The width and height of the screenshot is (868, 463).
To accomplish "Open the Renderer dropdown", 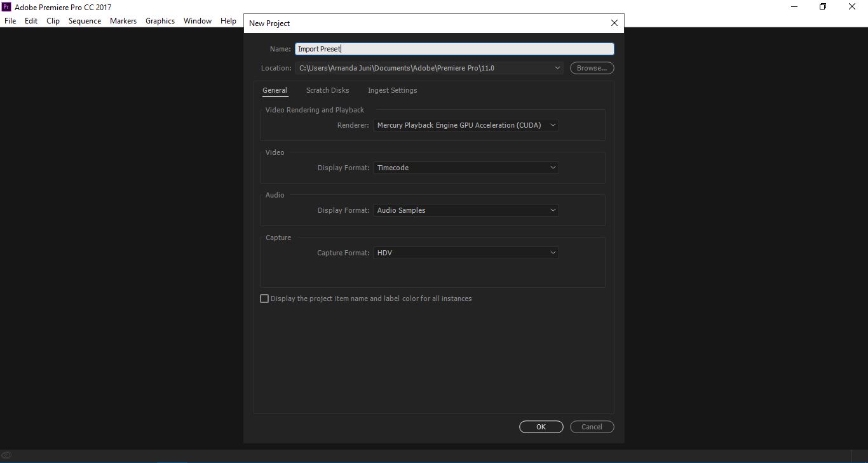I will point(466,125).
